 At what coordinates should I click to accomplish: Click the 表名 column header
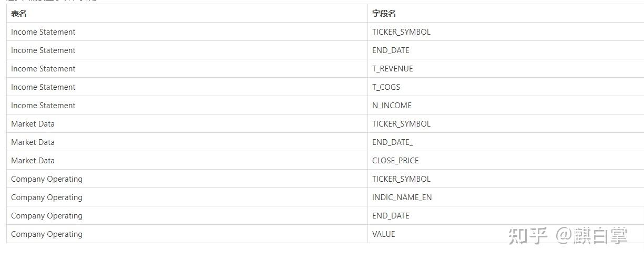(x=19, y=14)
